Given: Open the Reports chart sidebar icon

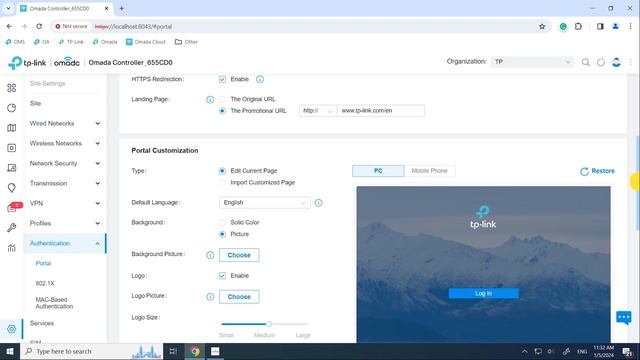Looking at the screenshot, I should tap(11, 248).
